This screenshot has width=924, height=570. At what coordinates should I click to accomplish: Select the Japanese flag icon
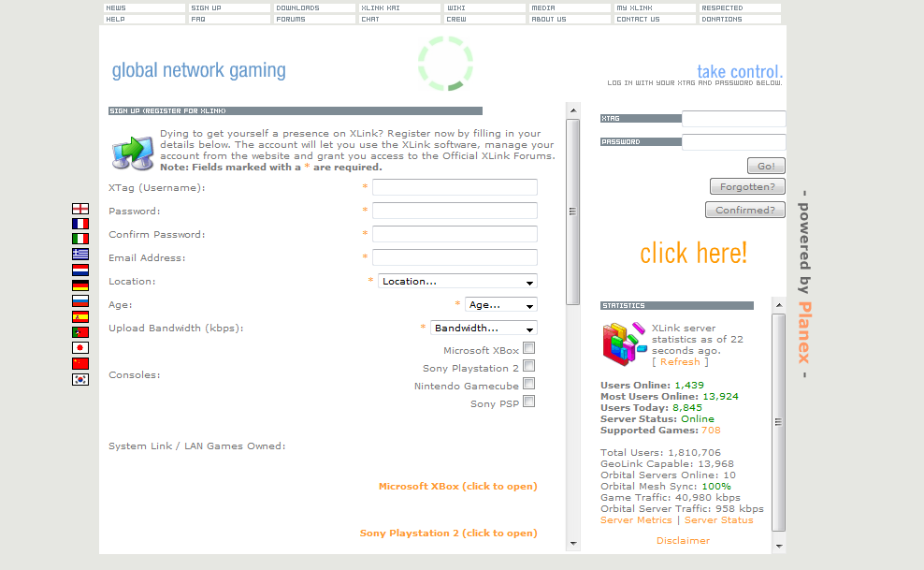[x=80, y=348]
